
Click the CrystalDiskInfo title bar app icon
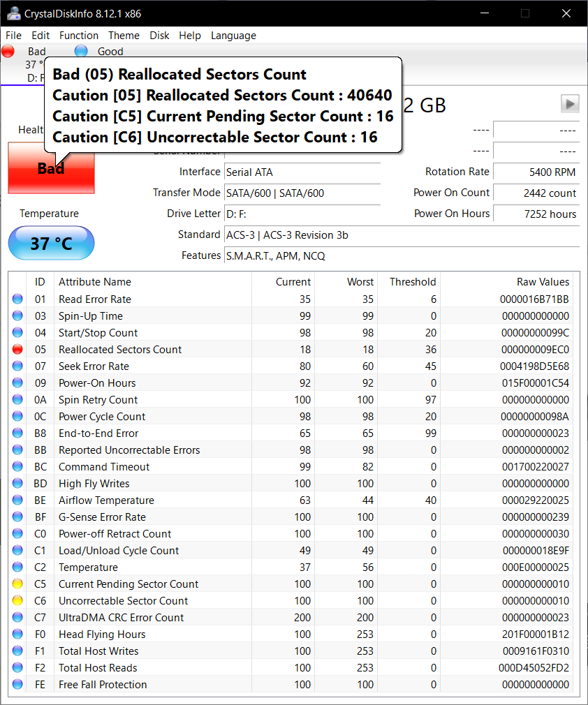(13, 13)
